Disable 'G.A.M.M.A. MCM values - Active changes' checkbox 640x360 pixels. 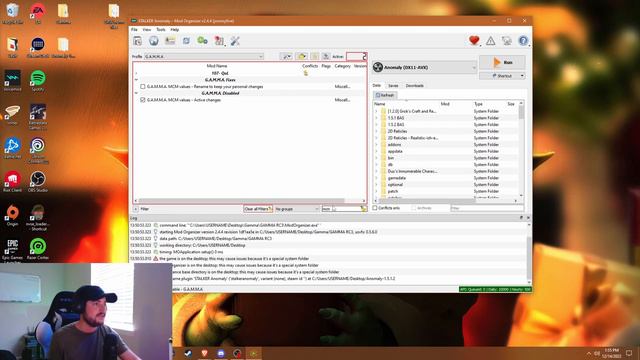click(x=142, y=100)
